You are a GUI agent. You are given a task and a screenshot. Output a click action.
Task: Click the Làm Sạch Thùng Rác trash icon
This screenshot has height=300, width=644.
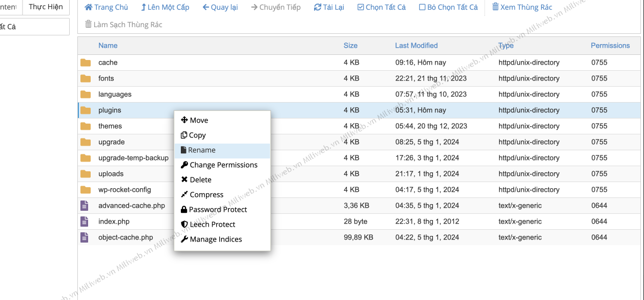(x=90, y=24)
